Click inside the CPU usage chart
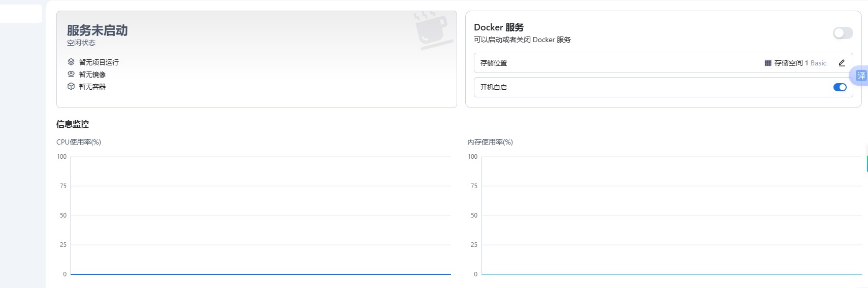Image resolution: width=868 pixels, height=288 pixels. point(261,215)
